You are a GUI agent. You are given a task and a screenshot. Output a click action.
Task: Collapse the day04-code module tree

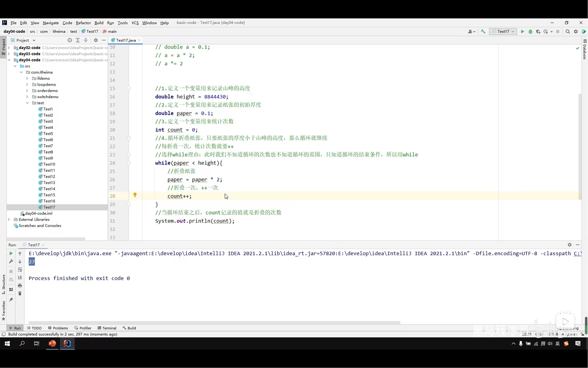pyautogui.click(x=9, y=60)
